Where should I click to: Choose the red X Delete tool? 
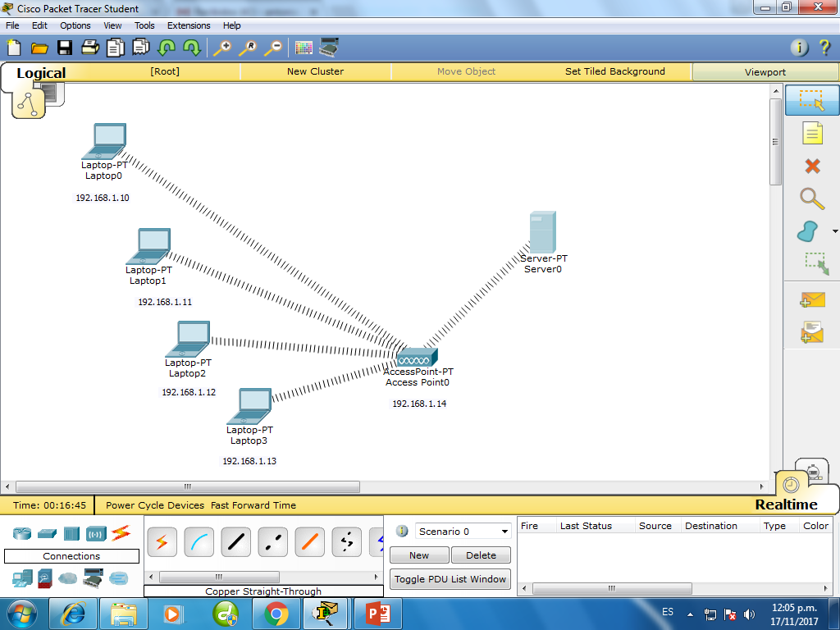coord(812,166)
